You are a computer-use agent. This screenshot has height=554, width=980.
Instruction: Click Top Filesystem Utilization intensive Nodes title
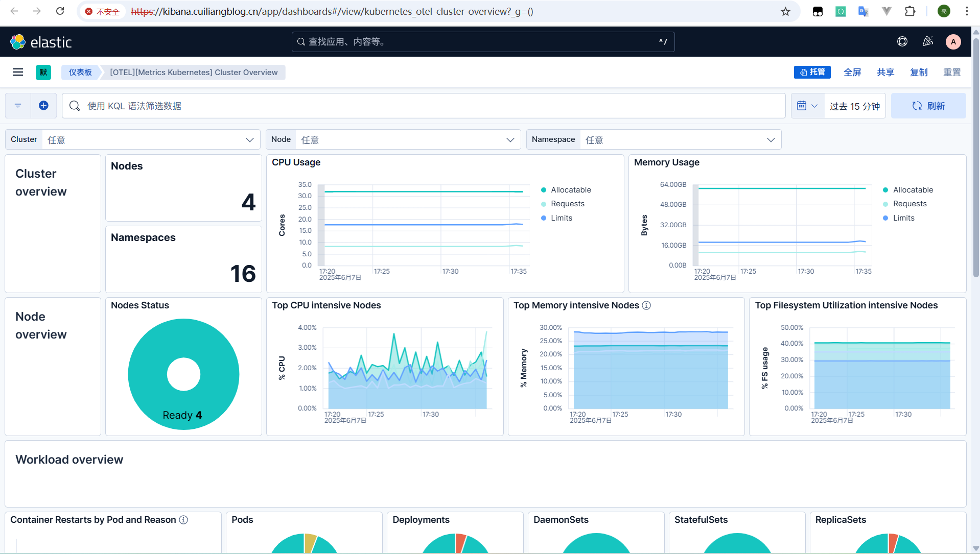pos(847,305)
